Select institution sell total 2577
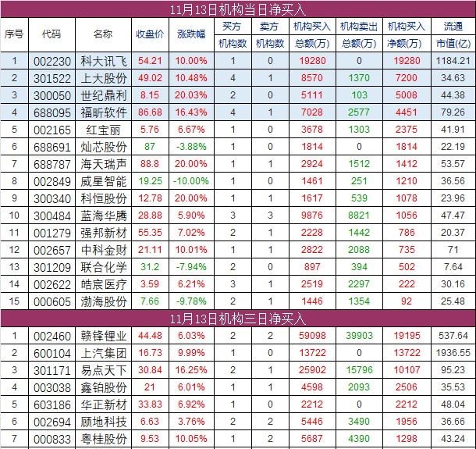 click(x=359, y=112)
